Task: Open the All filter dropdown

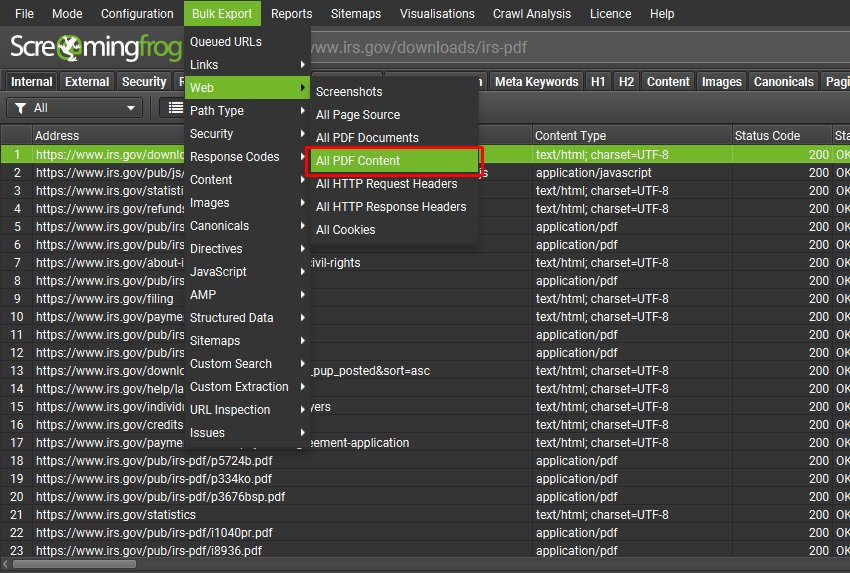Action: click(75, 108)
